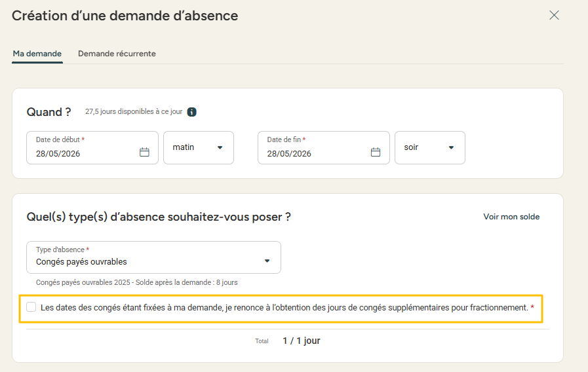588x372 pixels.
Task: Switch to the Ma demande tab
Action: tap(37, 54)
